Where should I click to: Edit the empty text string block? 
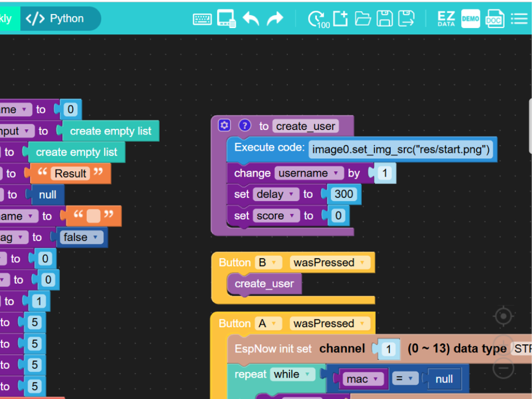coord(94,216)
